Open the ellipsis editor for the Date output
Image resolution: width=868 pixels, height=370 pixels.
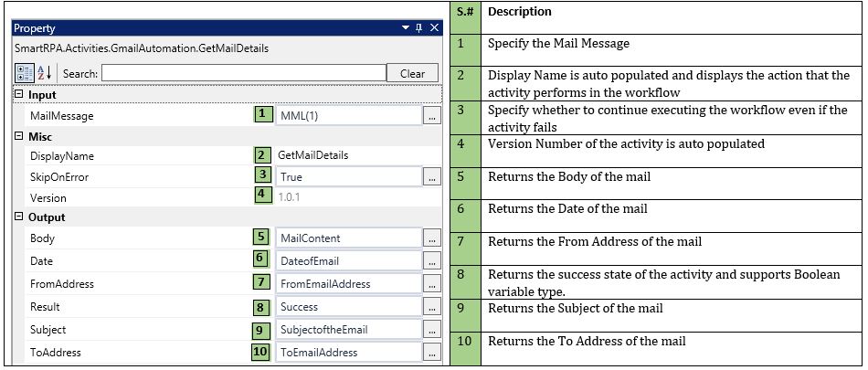[433, 261]
